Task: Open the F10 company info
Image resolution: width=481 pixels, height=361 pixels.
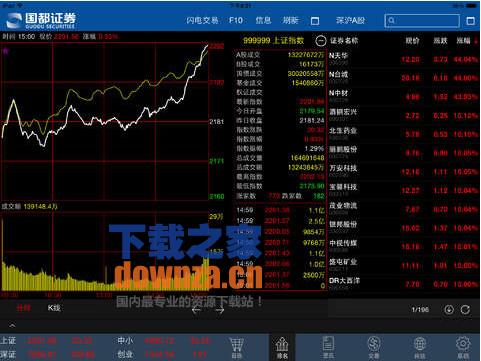Action: [236, 21]
